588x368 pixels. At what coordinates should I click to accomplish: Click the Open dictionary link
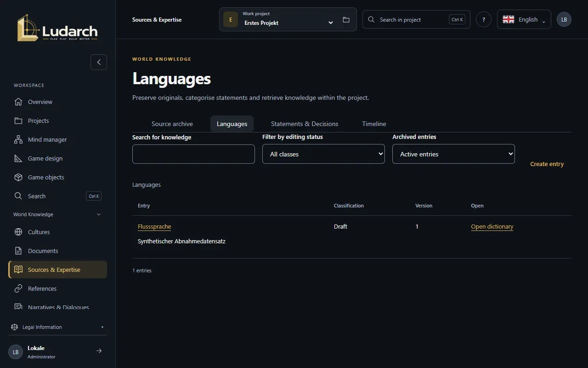point(492,226)
